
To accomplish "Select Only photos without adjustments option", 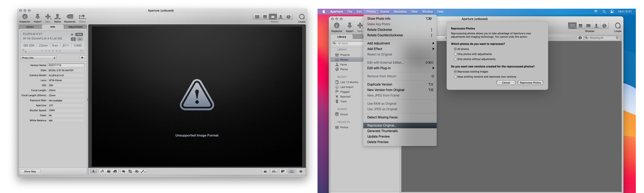I will [455, 59].
